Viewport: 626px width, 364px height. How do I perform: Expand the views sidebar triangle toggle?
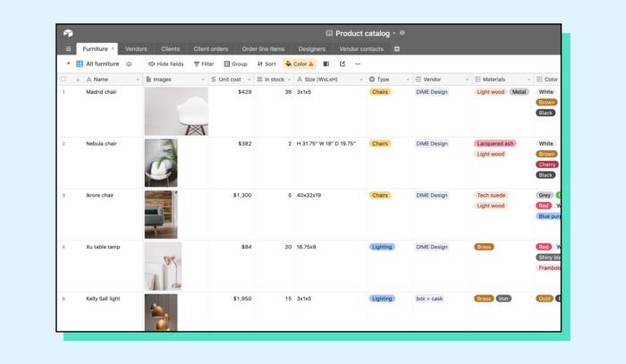tap(68, 63)
